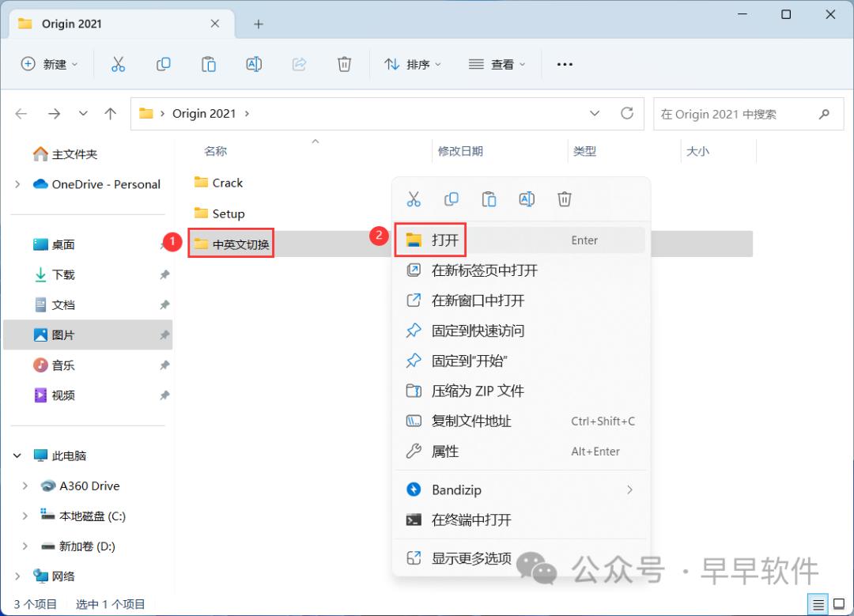
Task: Switch to details view using bottom-right icon
Action: pos(819,603)
